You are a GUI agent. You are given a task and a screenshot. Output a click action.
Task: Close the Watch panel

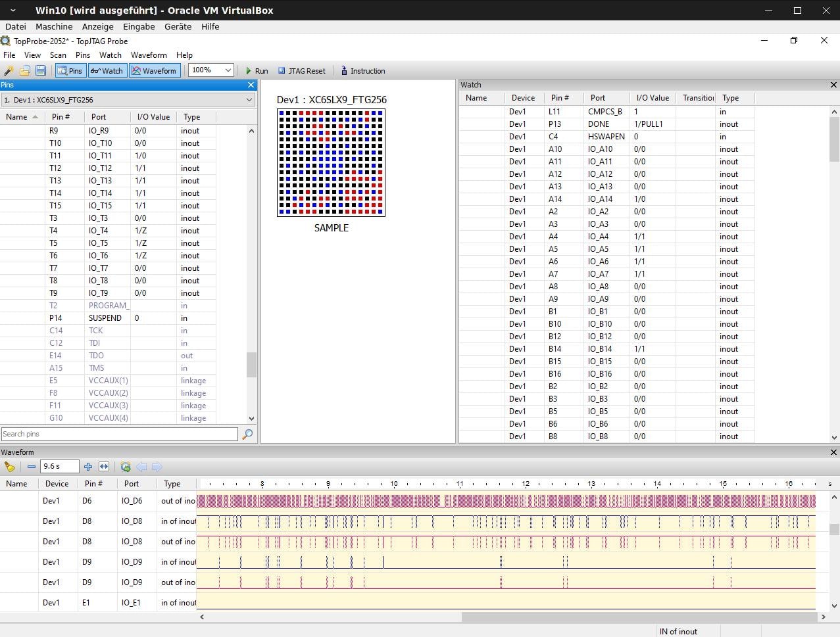pos(833,85)
